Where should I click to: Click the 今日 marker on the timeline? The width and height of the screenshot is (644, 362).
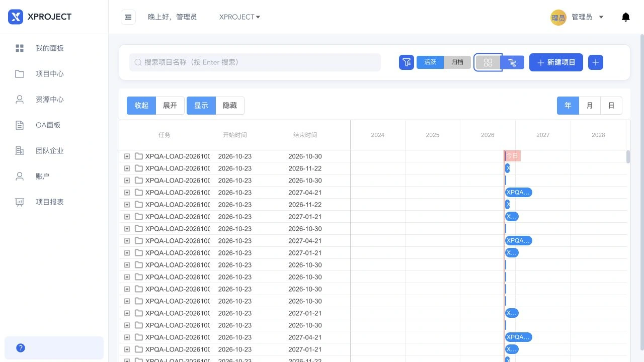click(x=513, y=156)
